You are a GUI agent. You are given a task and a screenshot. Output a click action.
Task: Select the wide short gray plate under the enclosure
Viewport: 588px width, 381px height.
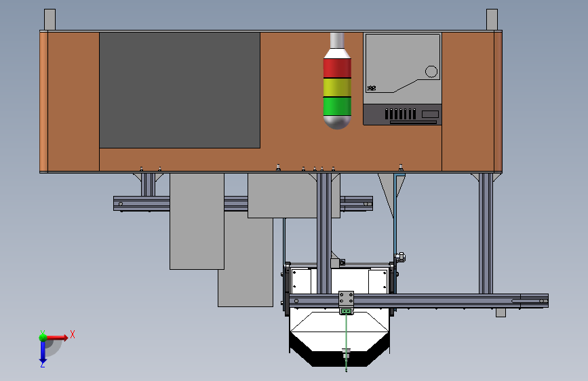[x=282, y=195]
